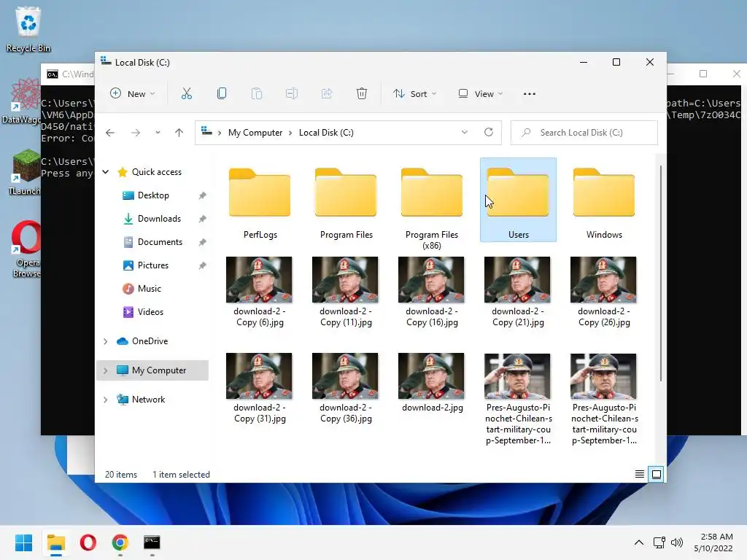747x560 pixels.
Task: Select download-2 - Copy (16).jpg thumbnail
Action: tap(431, 279)
